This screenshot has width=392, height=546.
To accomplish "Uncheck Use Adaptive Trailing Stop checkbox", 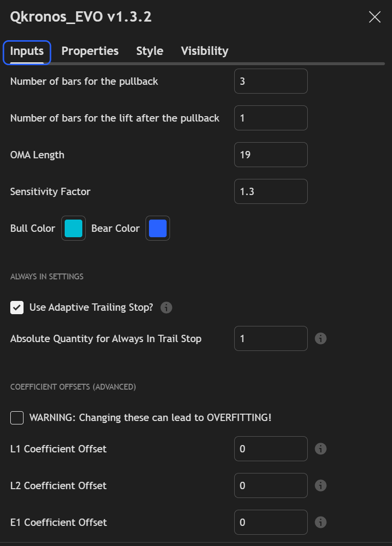I will tap(17, 308).
